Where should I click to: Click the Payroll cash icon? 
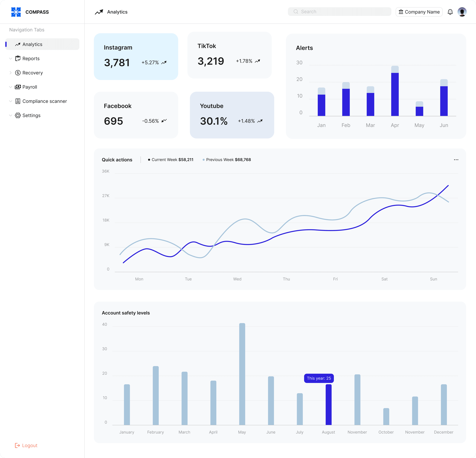pos(18,87)
